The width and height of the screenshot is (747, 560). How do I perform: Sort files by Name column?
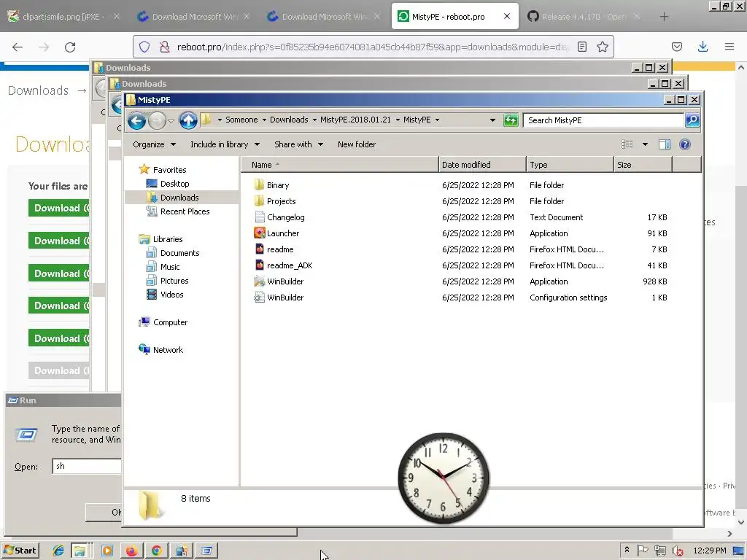340,165
